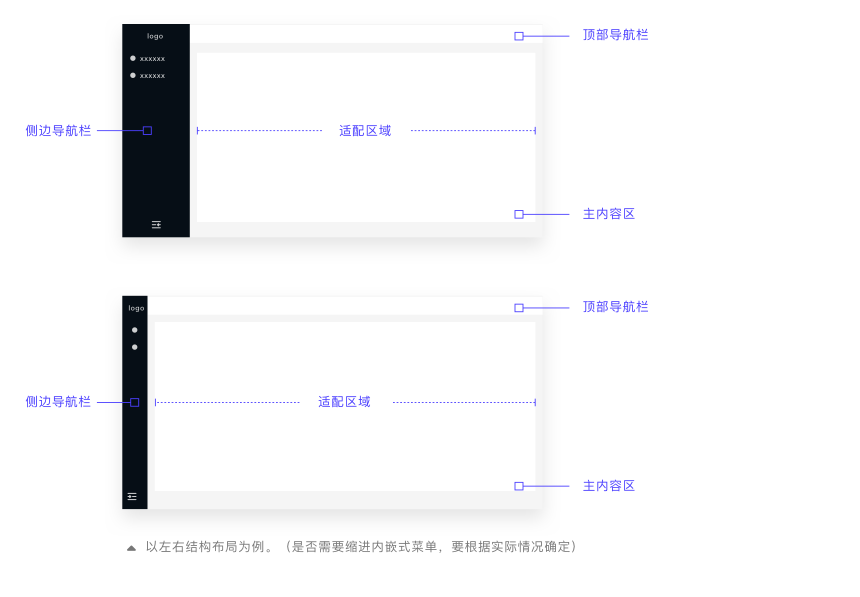Click the expand menu icon in the collapsed sidebar

point(132,496)
